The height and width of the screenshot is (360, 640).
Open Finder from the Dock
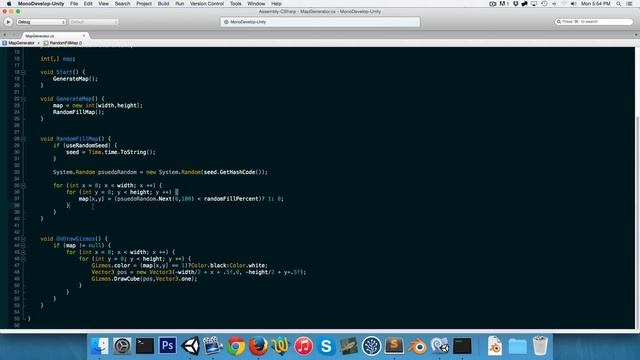(99, 346)
